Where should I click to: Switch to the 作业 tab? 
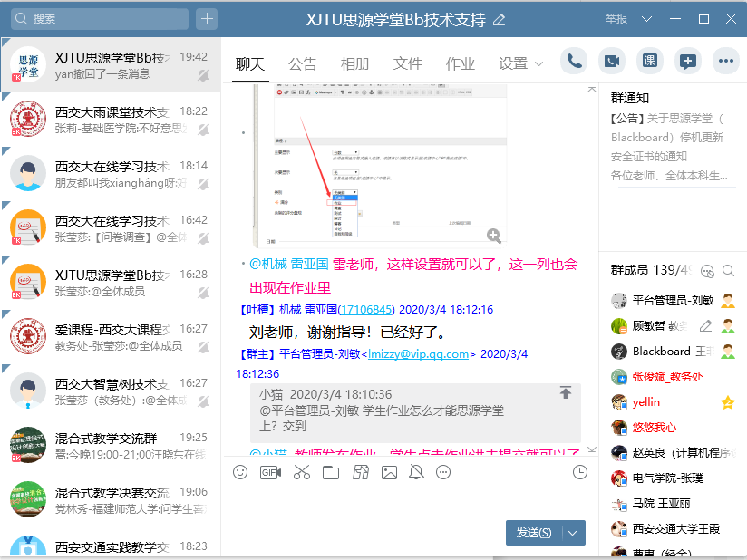461,64
